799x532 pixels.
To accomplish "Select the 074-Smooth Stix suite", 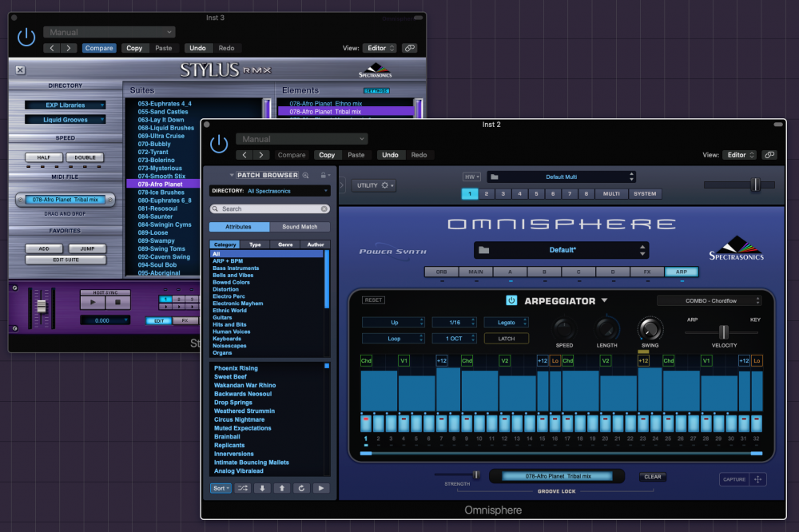I will point(161,177).
